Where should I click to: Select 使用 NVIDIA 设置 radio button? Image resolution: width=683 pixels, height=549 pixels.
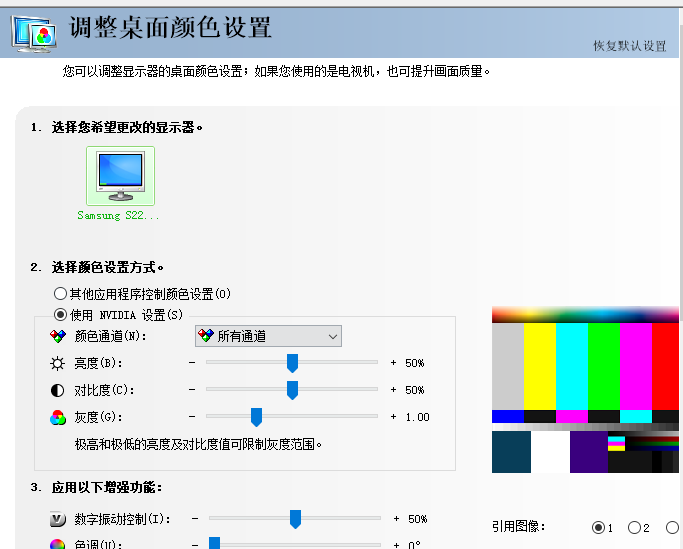[x=60, y=315]
